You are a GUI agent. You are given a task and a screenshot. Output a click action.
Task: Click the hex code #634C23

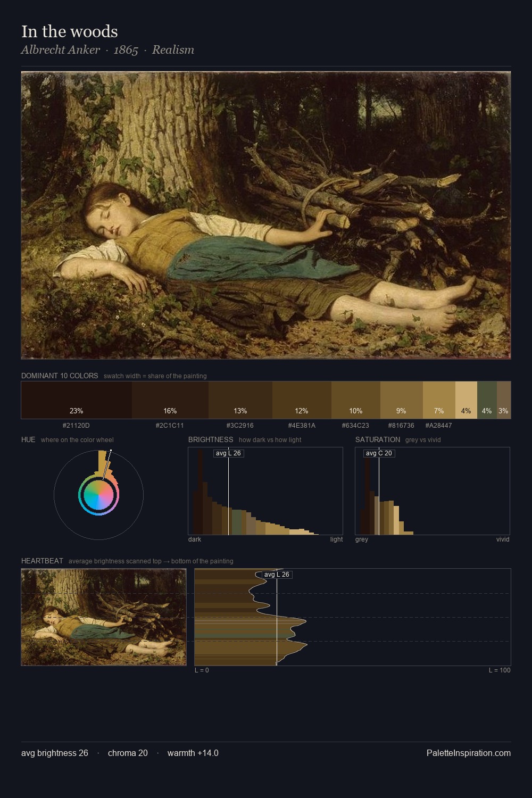click(356, 426)
